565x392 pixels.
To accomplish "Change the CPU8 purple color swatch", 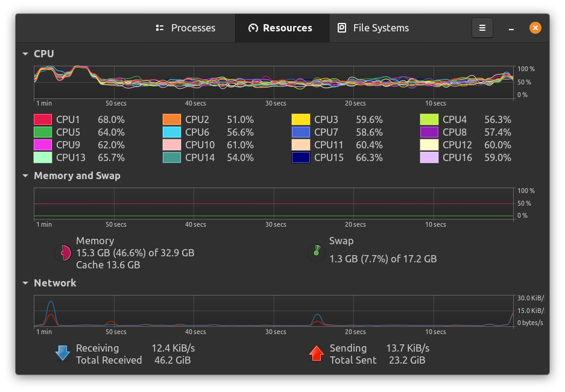I will coord(430,132).
